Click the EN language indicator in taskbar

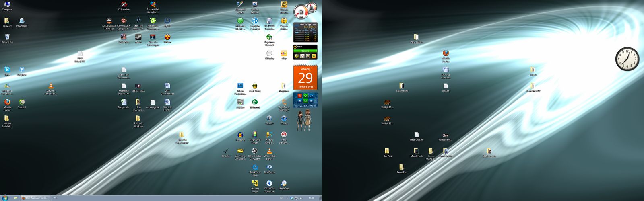click(x=281, y=198)
